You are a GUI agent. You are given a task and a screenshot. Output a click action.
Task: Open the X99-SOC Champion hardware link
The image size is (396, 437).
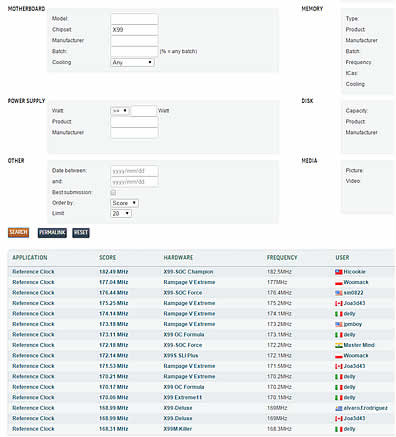point(188,272)
